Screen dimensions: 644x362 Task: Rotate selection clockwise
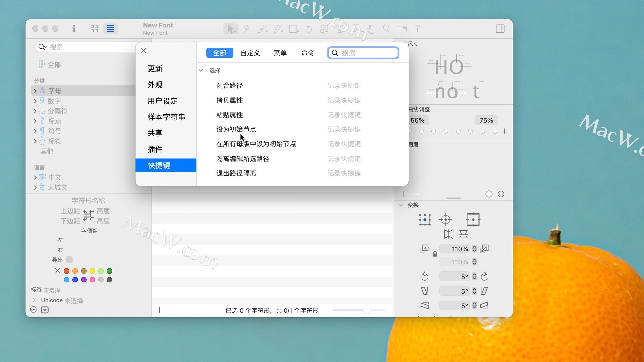pyautogui.click(x=484, y=277)
